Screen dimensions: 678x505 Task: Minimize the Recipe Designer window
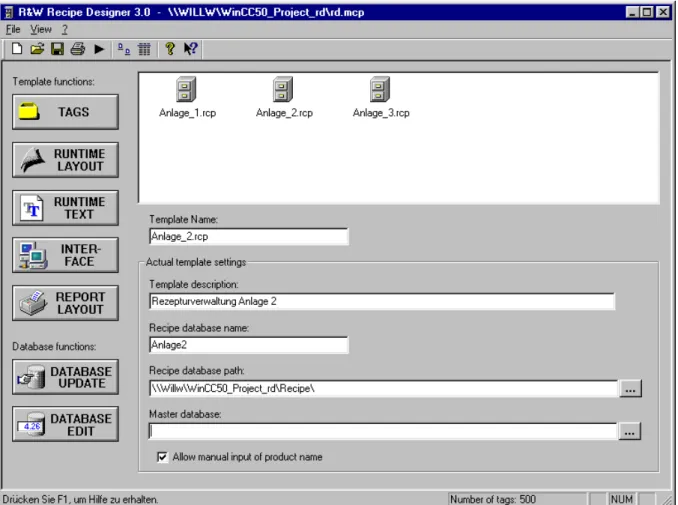click(x=632, y=12)
